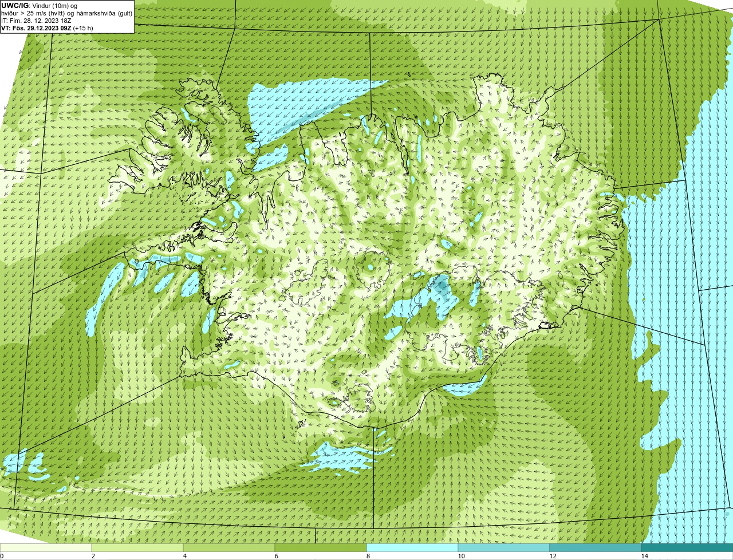This screenshot has width=733, height=560.
Task: Click the dark teal legend swatch above 14
Action: [x=687, y=547]
